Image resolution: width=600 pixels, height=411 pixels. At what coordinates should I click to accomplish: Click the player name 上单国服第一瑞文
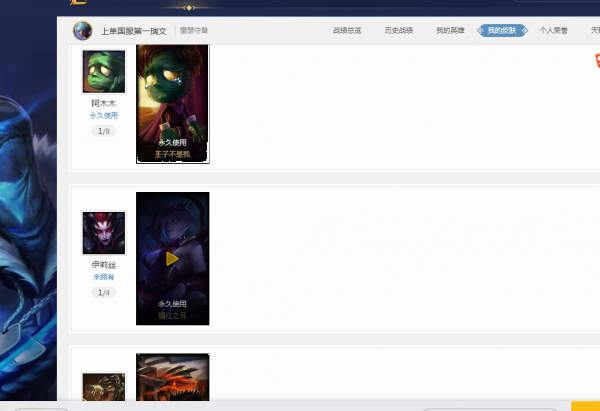click(134, 31)
